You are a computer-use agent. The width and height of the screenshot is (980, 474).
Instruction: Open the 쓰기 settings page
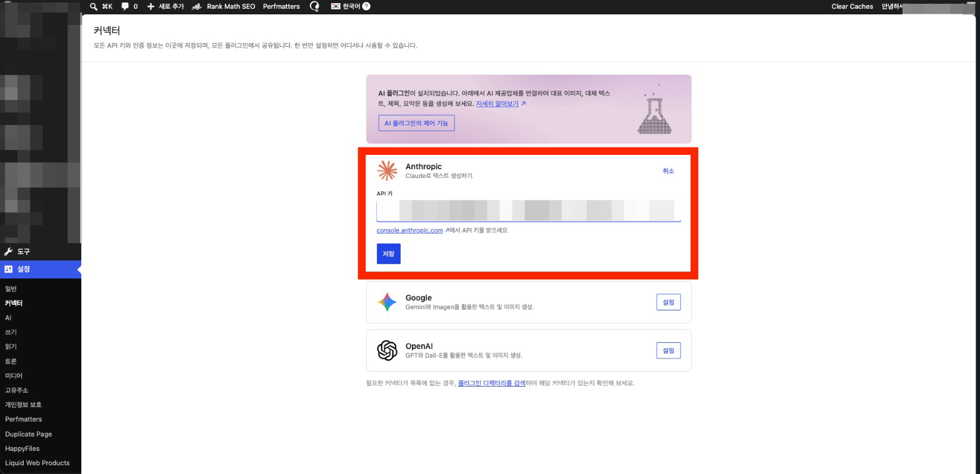pyautogui.click(x=11, y=332)
